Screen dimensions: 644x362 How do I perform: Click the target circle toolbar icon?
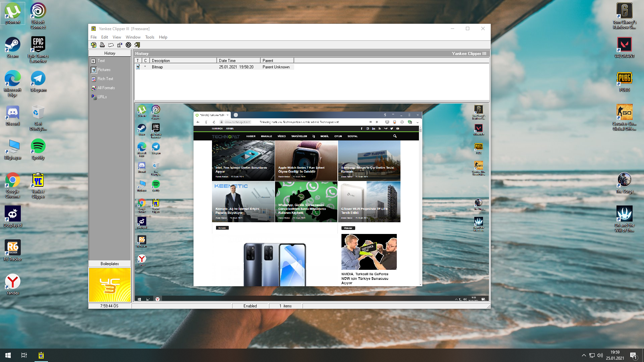pyautogui.click(x=128, y=45)
